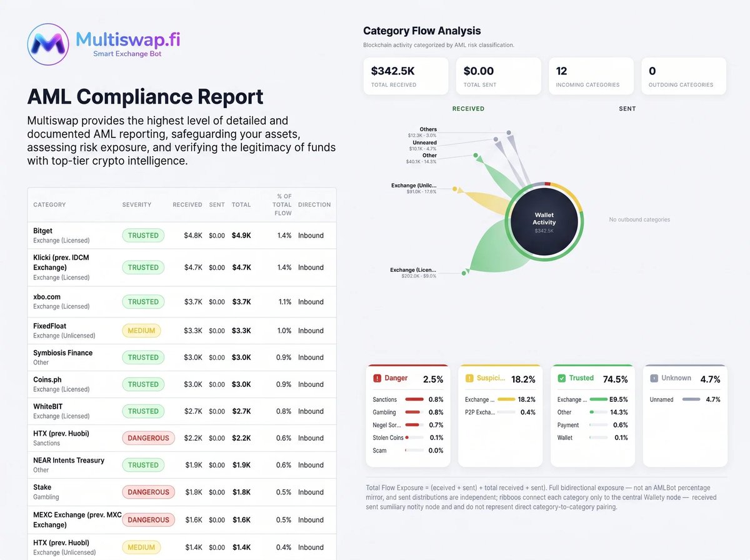
Task: Open the $0.00 Total Sent card
Action: tap(498, 76)
